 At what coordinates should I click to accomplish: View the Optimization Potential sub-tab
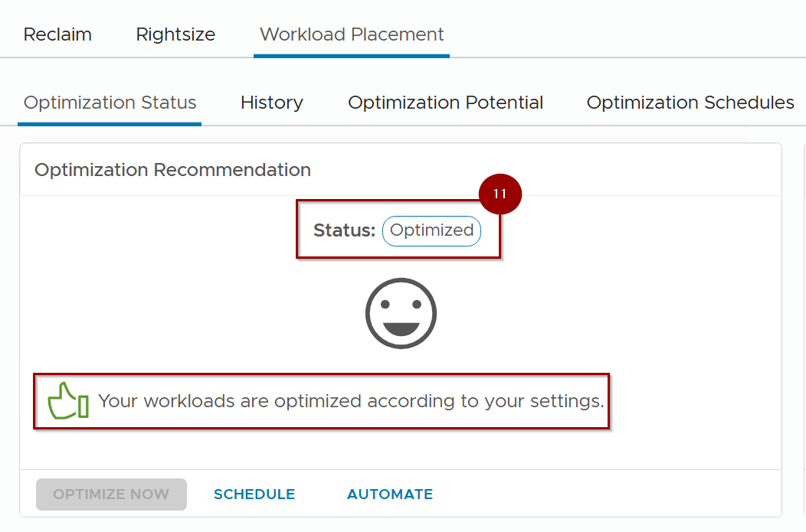(x=445, y=103)
